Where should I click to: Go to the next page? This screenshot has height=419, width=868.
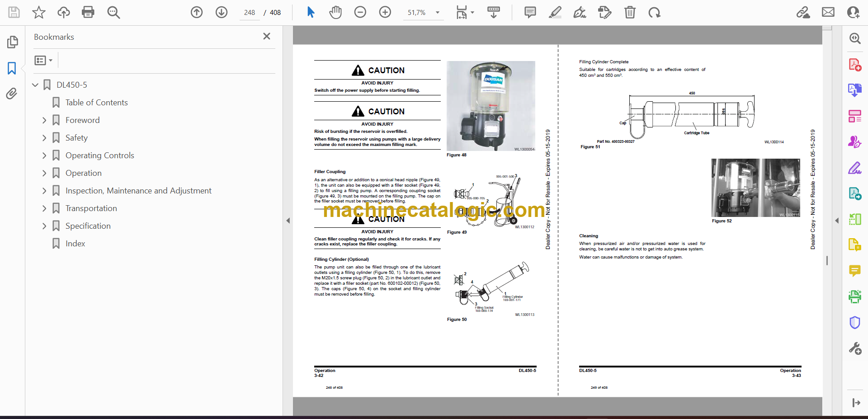coord(222,12)
